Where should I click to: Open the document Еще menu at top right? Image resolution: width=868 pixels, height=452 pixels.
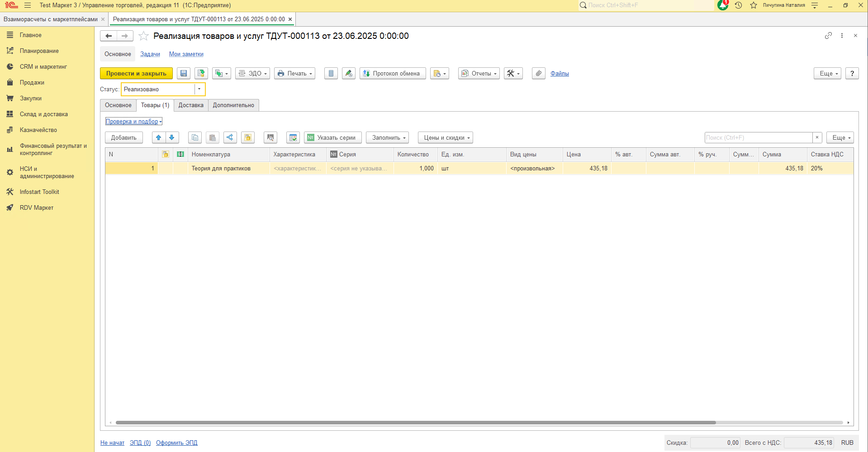827,73
